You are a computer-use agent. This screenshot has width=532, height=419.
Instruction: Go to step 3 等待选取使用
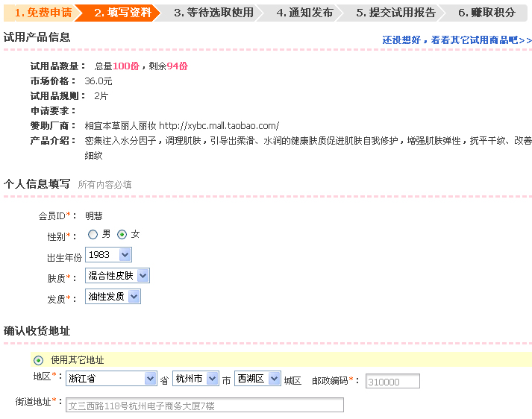(x=213, y=13)
